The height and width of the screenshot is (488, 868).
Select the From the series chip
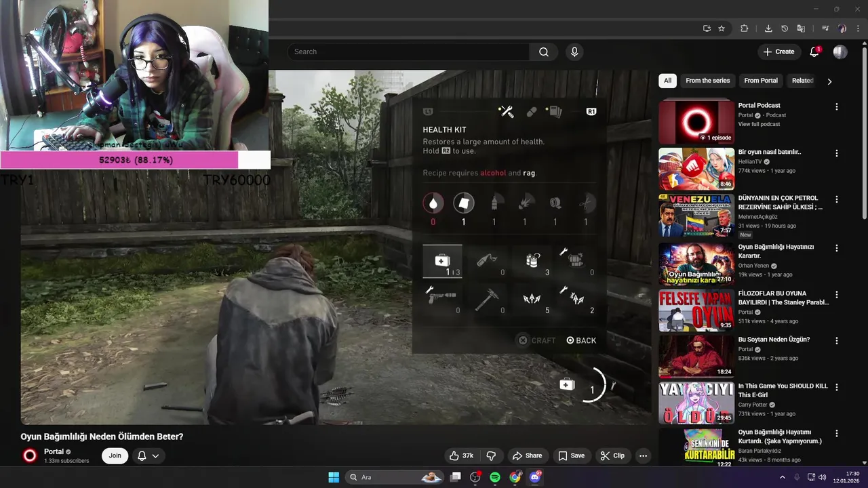pyautogui.click(x=707, y=81)
